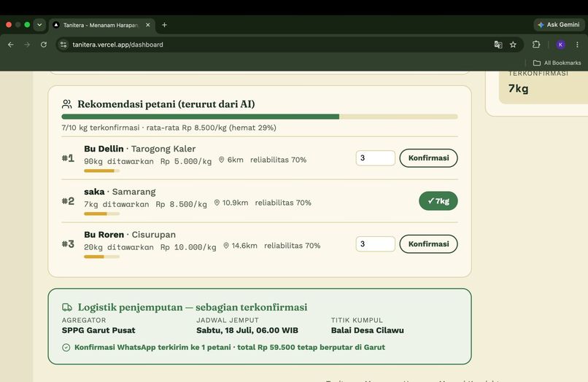
Task: Select the farmer name saka
Action: [94, 192]
